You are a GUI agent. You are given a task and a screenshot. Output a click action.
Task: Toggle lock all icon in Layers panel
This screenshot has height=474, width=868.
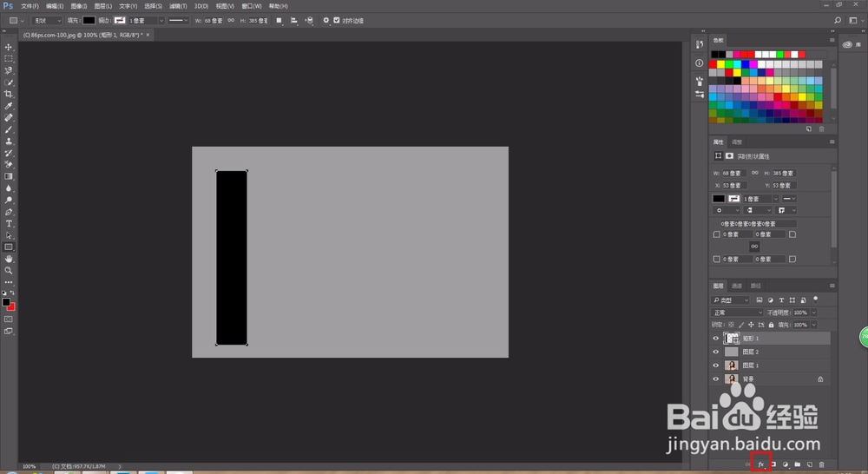pos(771,325)
